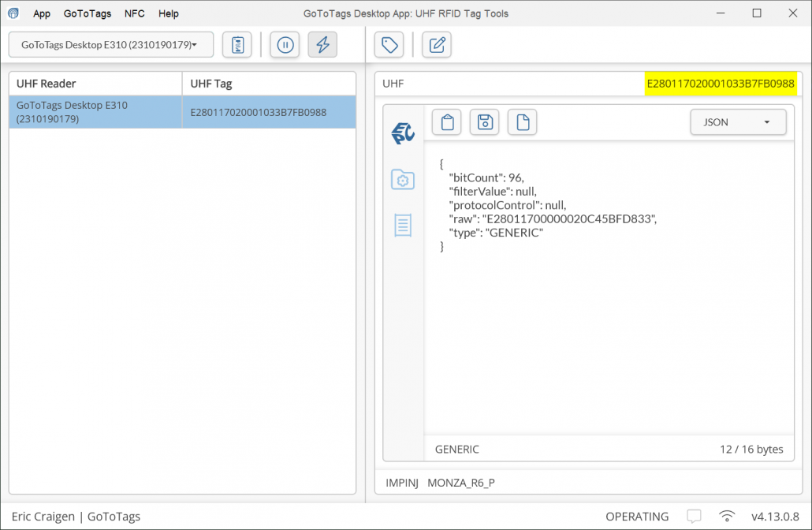
Task: Click the chat feedback icon in status bar
Action: click(x=694, y=517)
